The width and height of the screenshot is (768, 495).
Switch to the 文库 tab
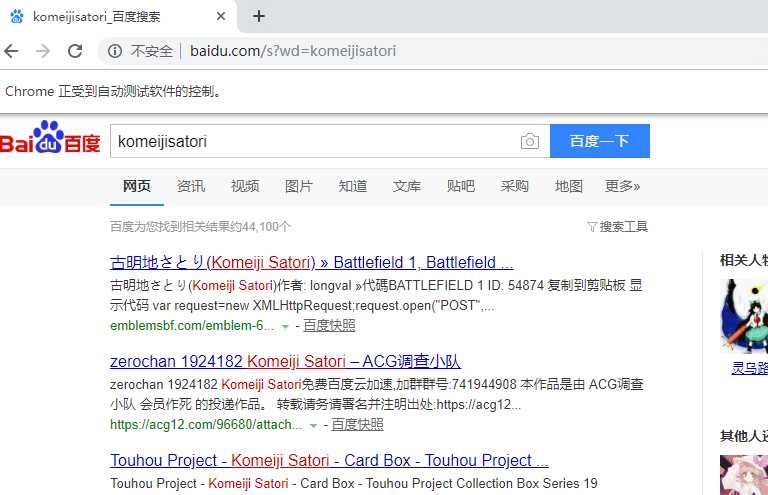[x=407, y=186]
